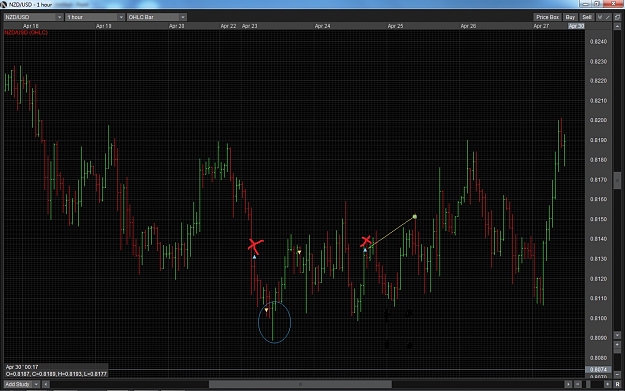Screen dimensions: 625x391
Task: Click the R reset chart button
Action: click(617, 384)
